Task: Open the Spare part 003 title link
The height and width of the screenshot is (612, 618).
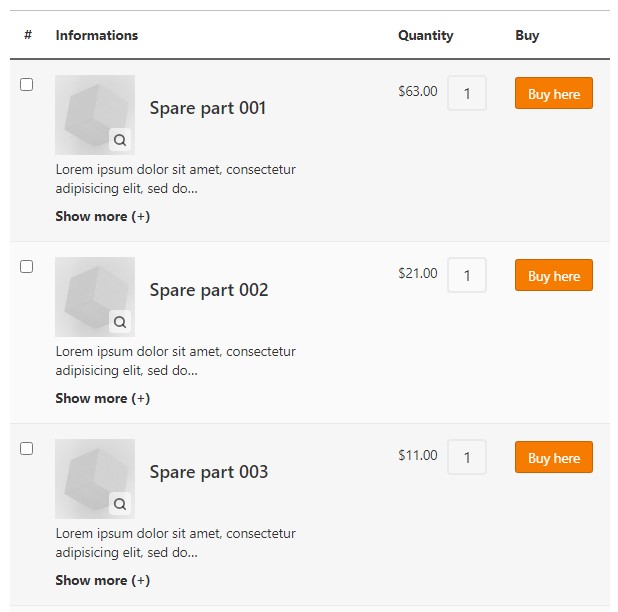Action: 209,472
